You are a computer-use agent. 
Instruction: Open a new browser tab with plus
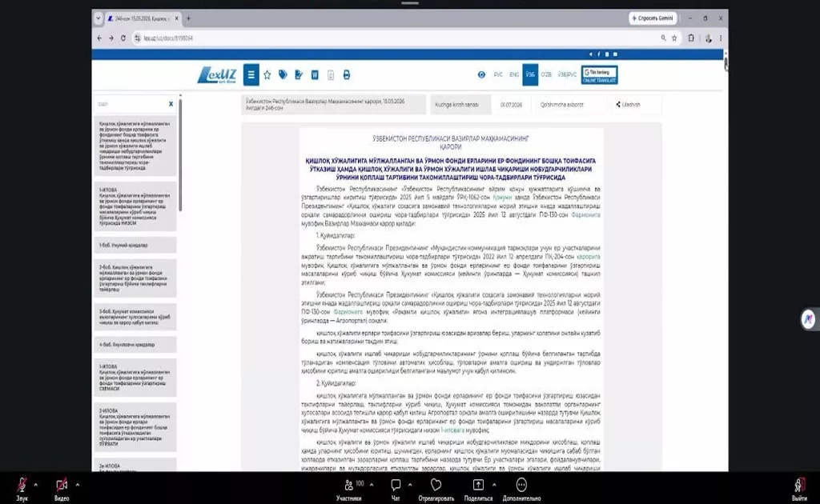click(x=188, y=18)
